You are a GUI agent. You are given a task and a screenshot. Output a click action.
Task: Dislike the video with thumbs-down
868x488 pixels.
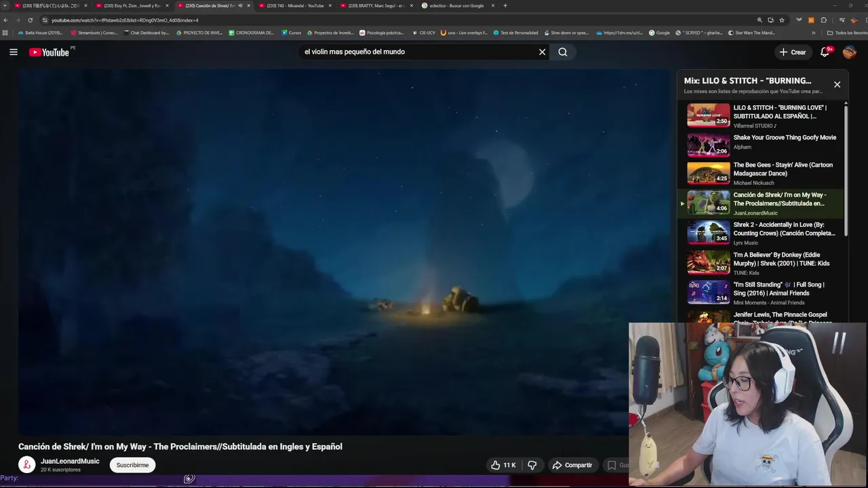(x=532, y=465)
